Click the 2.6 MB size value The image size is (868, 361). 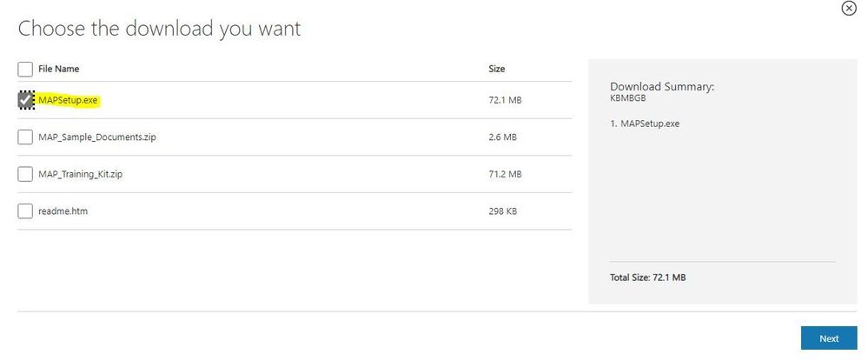pyautogui.click(x=503, y=137)
